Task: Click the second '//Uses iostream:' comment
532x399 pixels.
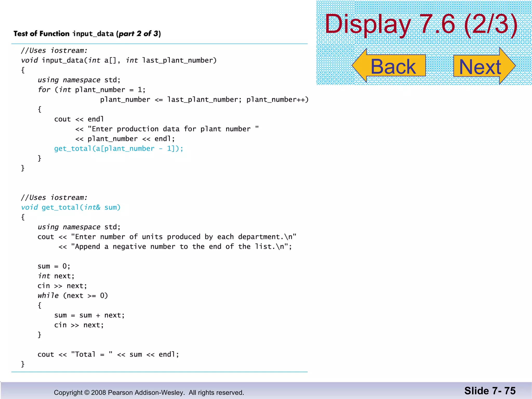Action: pos(54,198)
